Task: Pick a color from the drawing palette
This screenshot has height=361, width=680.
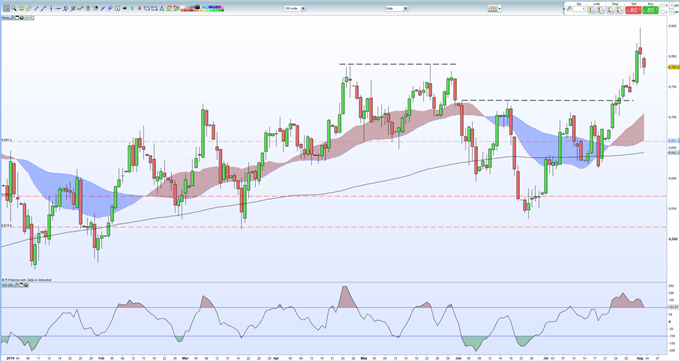Action: 203,9
